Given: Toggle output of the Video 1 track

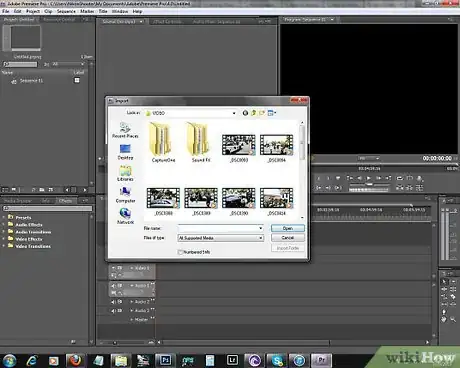Looking at the screenshot, I should [113, 268].
